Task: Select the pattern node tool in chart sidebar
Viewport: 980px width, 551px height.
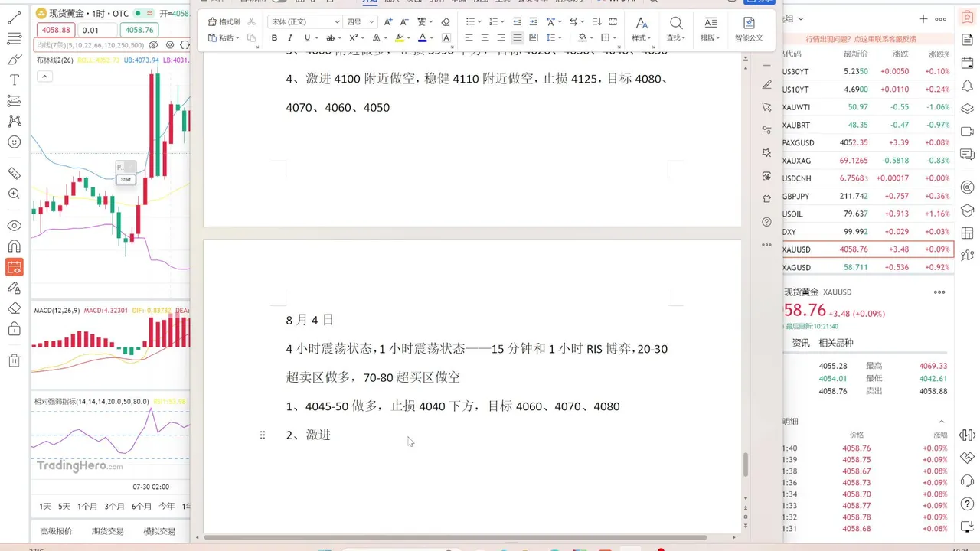Action: [14, 121]
